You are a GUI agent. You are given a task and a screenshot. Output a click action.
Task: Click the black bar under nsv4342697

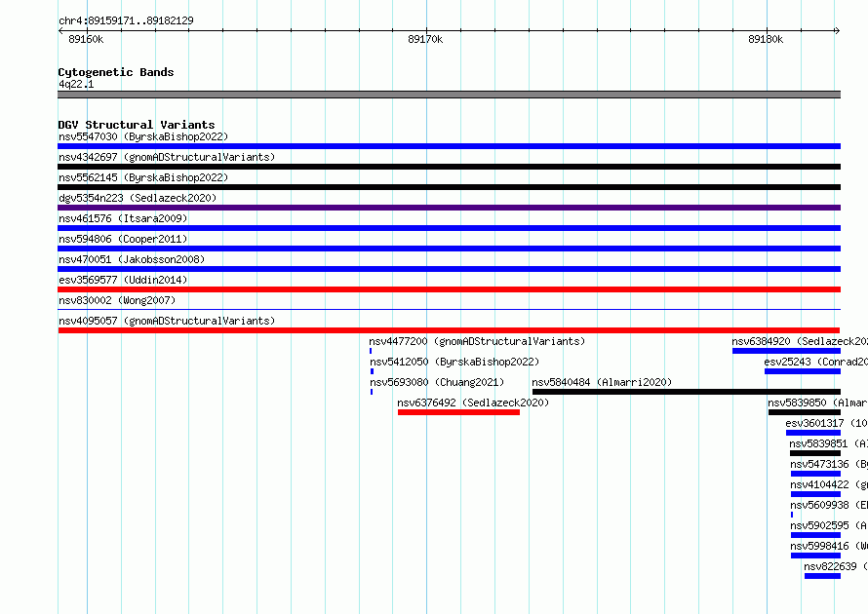click(449, 167)
